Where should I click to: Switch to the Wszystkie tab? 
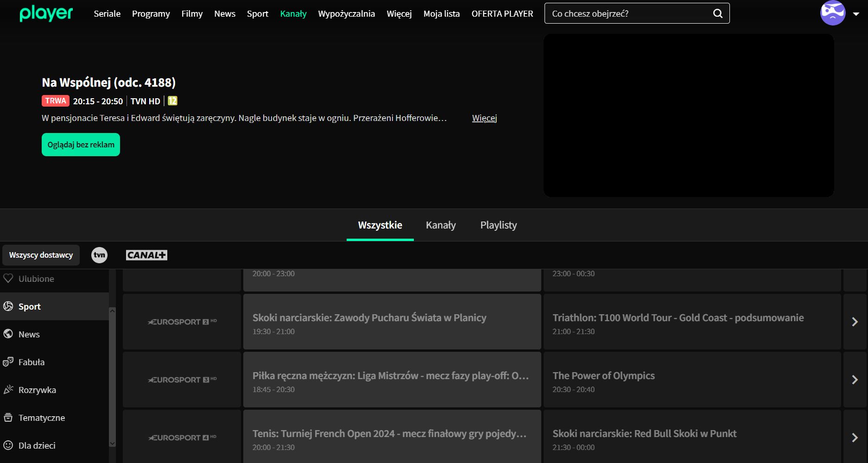pyautogui.click(x=380, y=225)
